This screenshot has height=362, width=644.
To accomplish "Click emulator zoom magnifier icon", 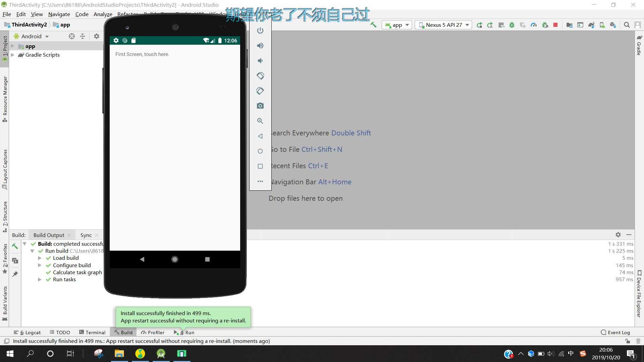I will (x=260, y=121).
